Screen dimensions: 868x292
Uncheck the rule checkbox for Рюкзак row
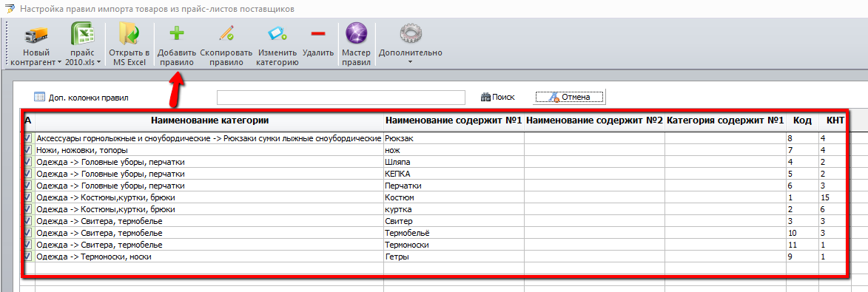[x=28, y=138]
